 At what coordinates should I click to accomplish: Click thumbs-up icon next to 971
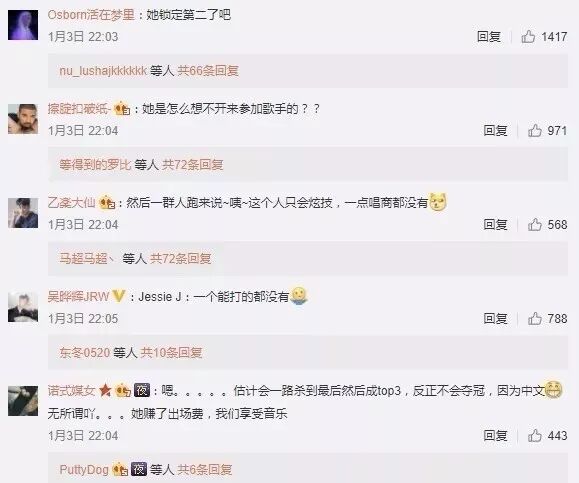(535, 130)
